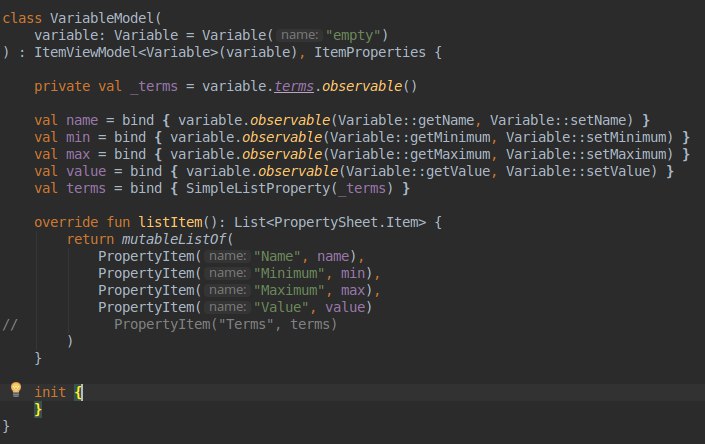
Task: Click 'Variable::setName' method reference
Action: tap(558, 120)
